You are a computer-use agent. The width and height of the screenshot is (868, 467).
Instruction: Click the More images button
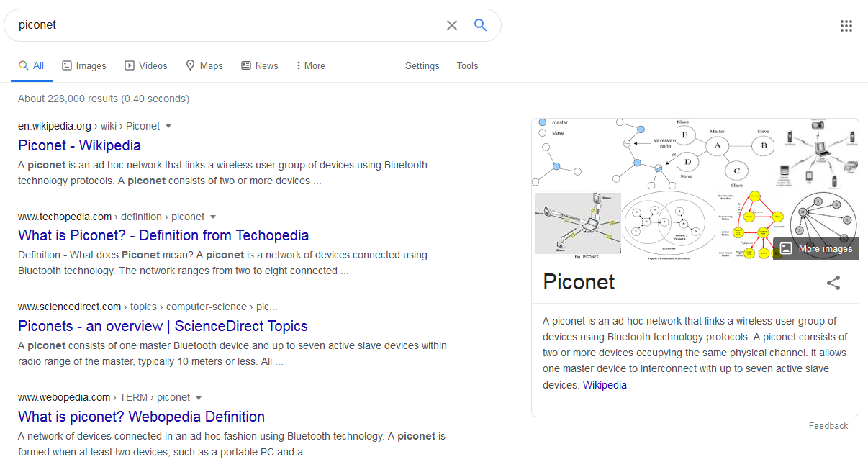point(816,248)
